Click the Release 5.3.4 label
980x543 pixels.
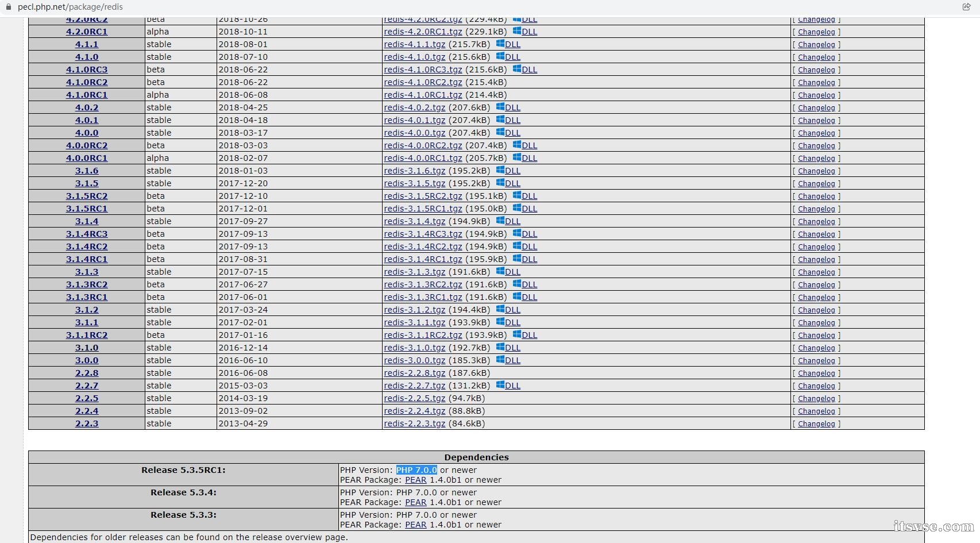[183, 492]
